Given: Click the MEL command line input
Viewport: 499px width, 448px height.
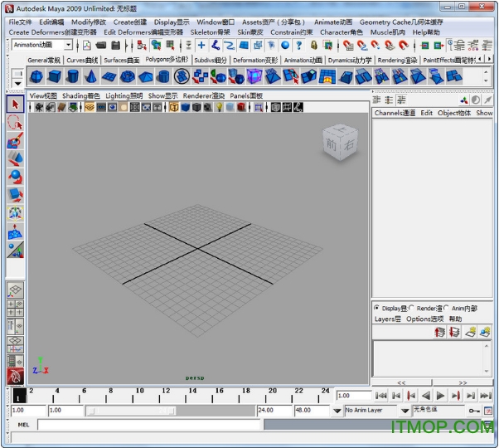Looking at the screenshot, I should [149, 425].
